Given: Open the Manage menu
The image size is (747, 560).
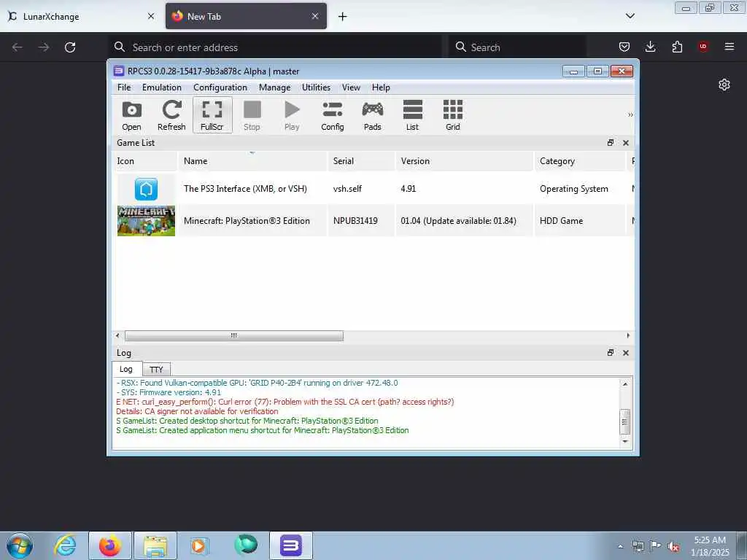Looking at the screenshot, I should [274, 87].
